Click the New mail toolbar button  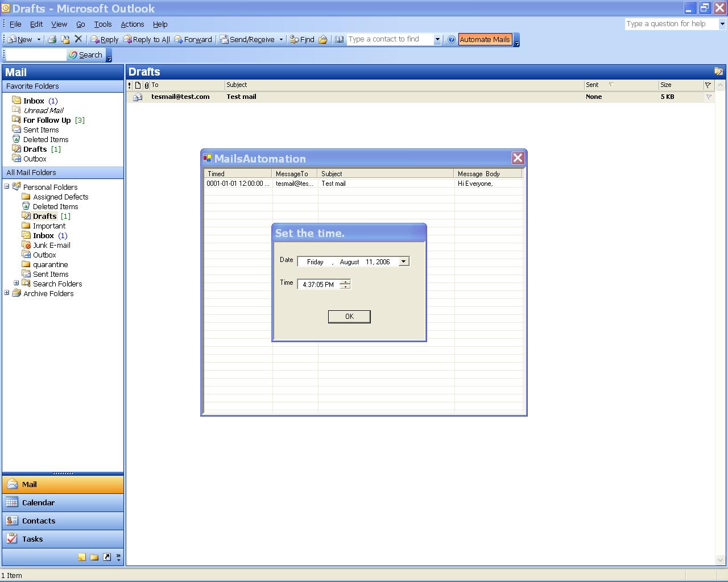[20, 39]
